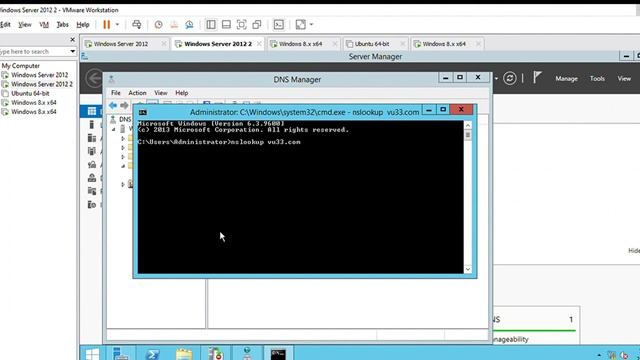Open the Windows Start button
The height and width of the screenshot is (360, 640).
pyautogui.click(x=92, y=353)
